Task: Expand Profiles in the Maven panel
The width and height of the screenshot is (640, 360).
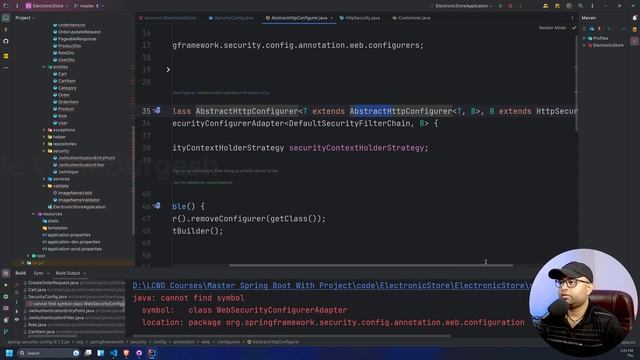Action: pos(584,38)
